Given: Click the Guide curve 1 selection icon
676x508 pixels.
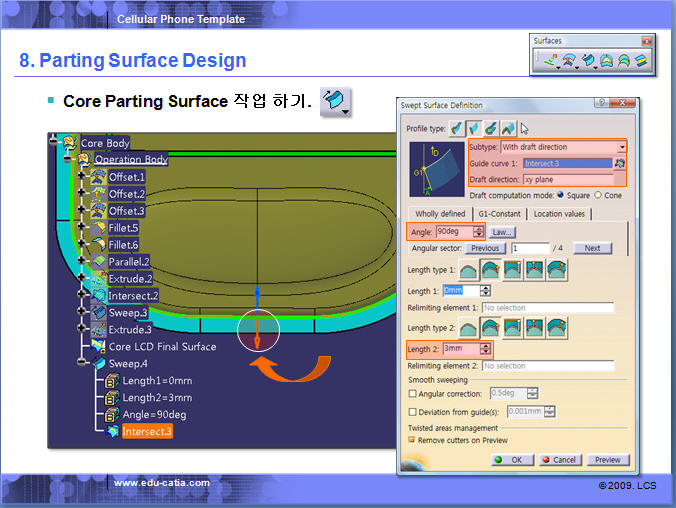Looking at the screenshot, I should pyautogui.click(x=620, y=163).
